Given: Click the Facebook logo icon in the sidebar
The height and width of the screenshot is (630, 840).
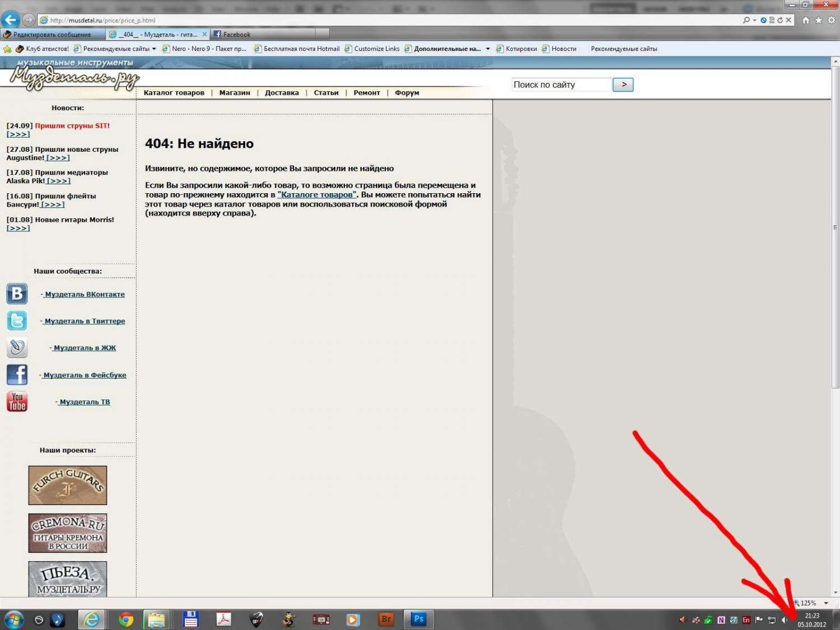Looking at the screenshot, I should (17, 375).
